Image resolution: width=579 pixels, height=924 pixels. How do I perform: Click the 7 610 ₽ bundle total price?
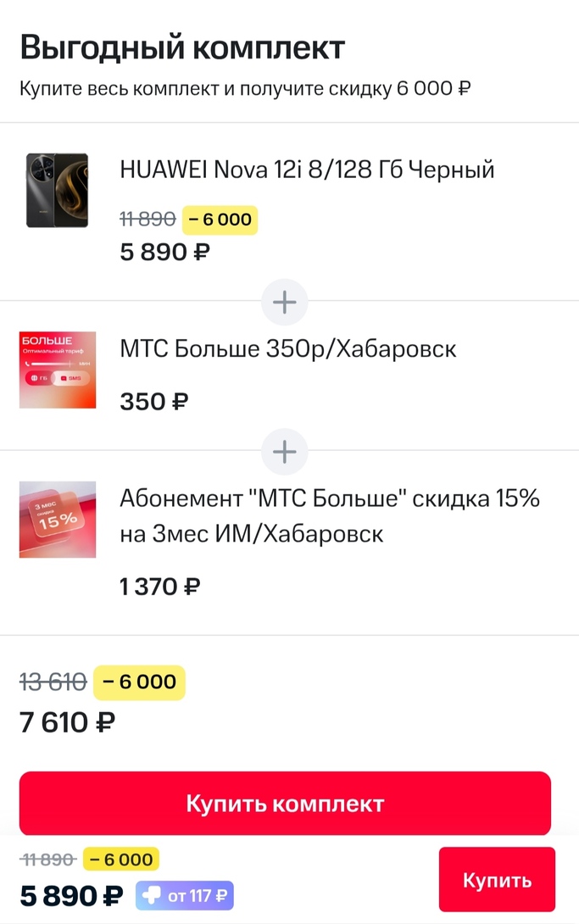(x=68, y=722)
